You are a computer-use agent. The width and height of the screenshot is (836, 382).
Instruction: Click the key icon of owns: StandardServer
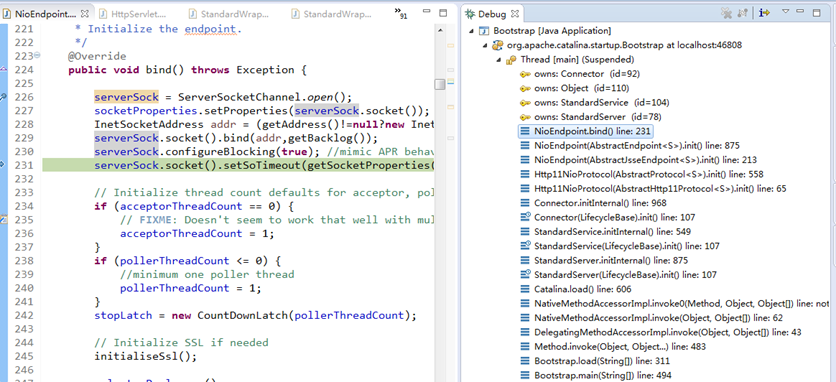[x=525, y=116]
